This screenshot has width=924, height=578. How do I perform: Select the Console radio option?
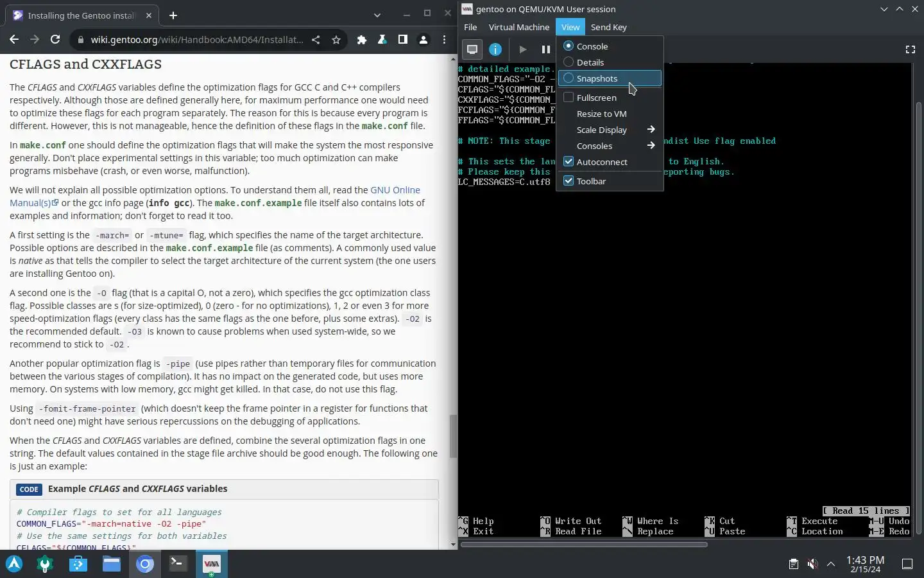coord(610,46)
